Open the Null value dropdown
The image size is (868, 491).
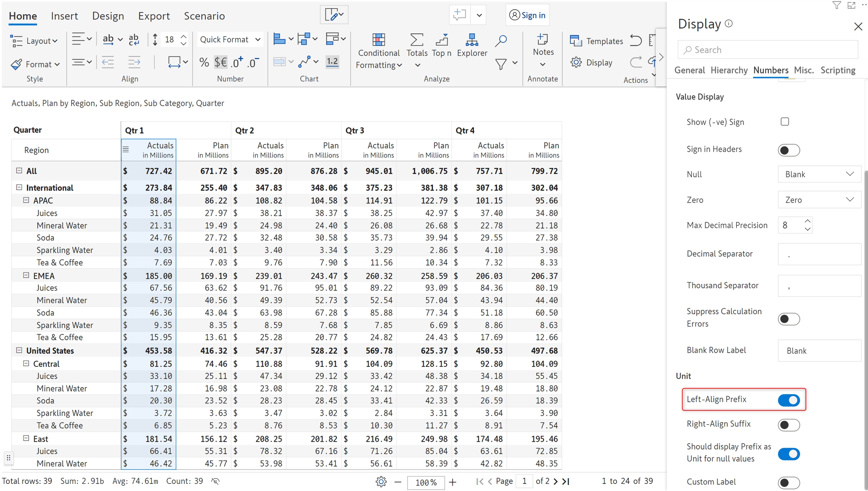pyautogui.click(x=819, y=174)
